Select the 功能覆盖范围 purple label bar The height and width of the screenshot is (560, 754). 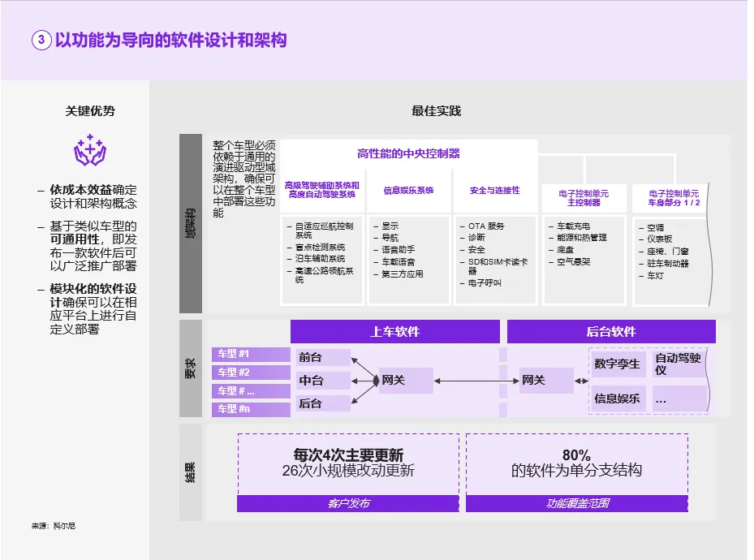coord(576,504)
